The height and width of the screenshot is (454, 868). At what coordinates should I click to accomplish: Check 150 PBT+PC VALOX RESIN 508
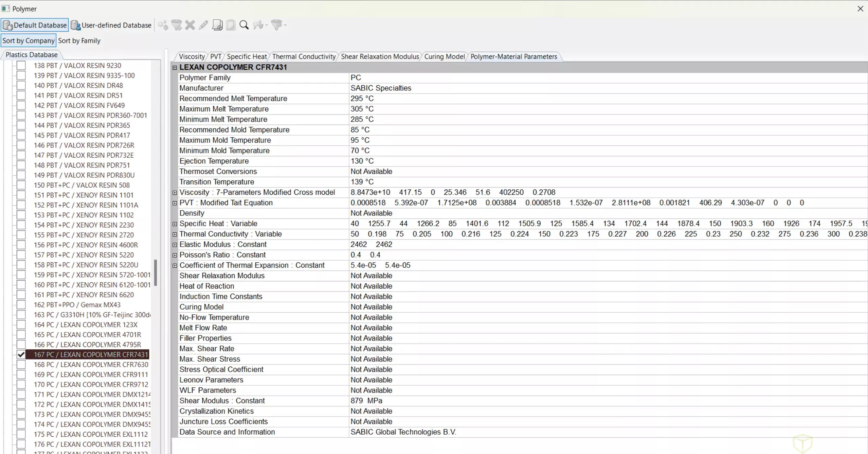pos(21,185)
